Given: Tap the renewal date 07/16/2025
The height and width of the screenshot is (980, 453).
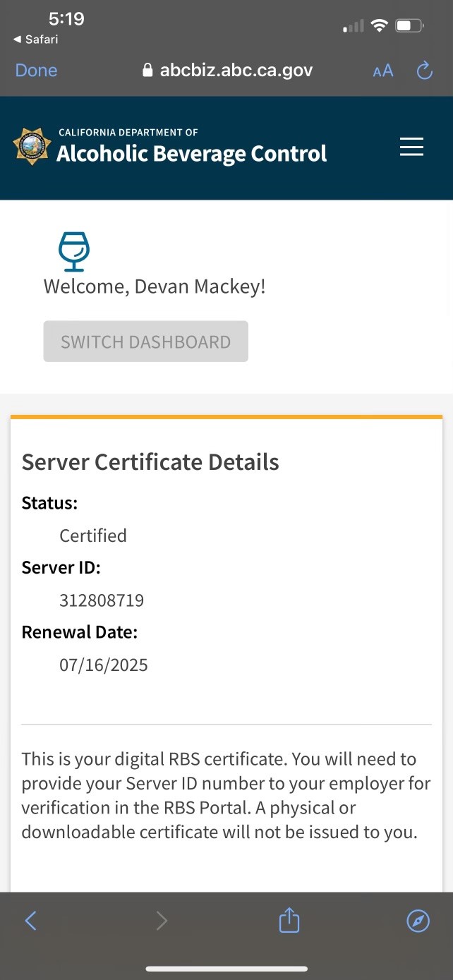Looking at the screenshot, I should tap(104, 665).
